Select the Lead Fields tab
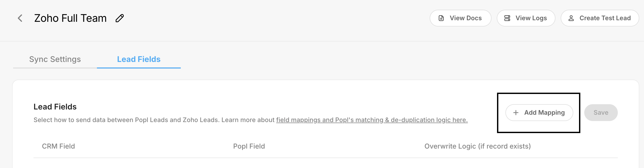The height and width of the screenshot is (168, 644). 139,59
